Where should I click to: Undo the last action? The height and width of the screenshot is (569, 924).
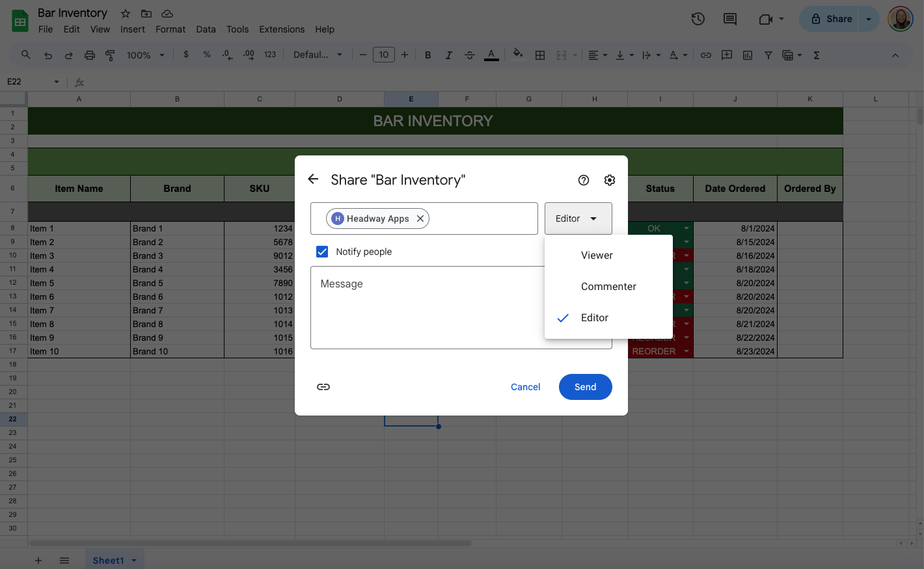[48, 55]
